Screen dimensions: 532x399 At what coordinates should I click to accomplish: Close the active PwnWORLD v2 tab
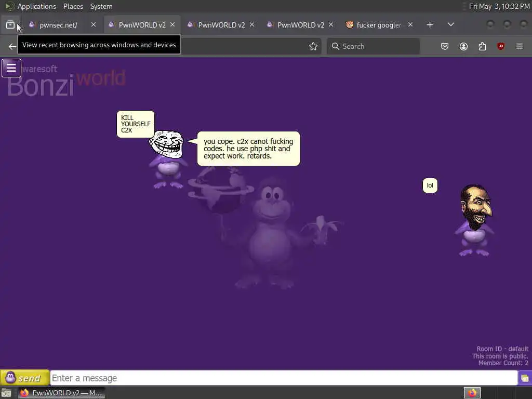[172, 25]
